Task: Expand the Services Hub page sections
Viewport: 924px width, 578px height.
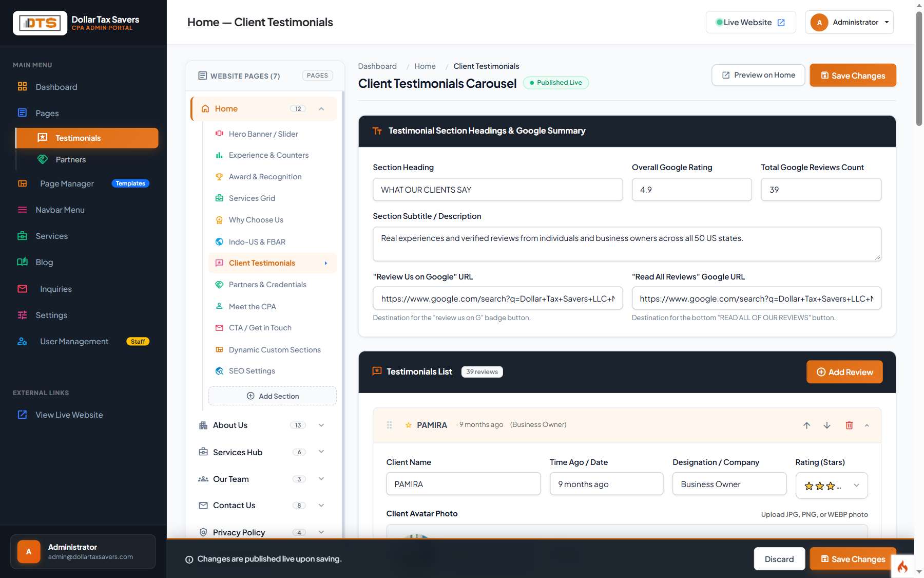Action: coord(321,452)
